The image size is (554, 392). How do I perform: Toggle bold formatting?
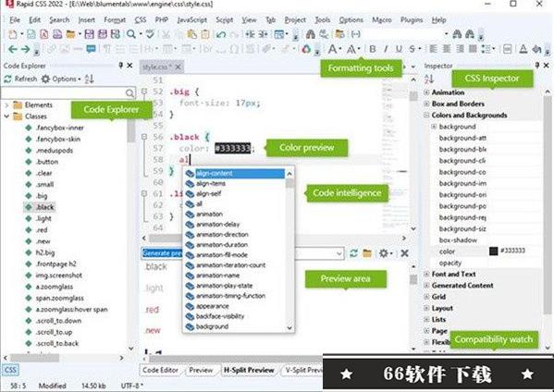(373, 49)
